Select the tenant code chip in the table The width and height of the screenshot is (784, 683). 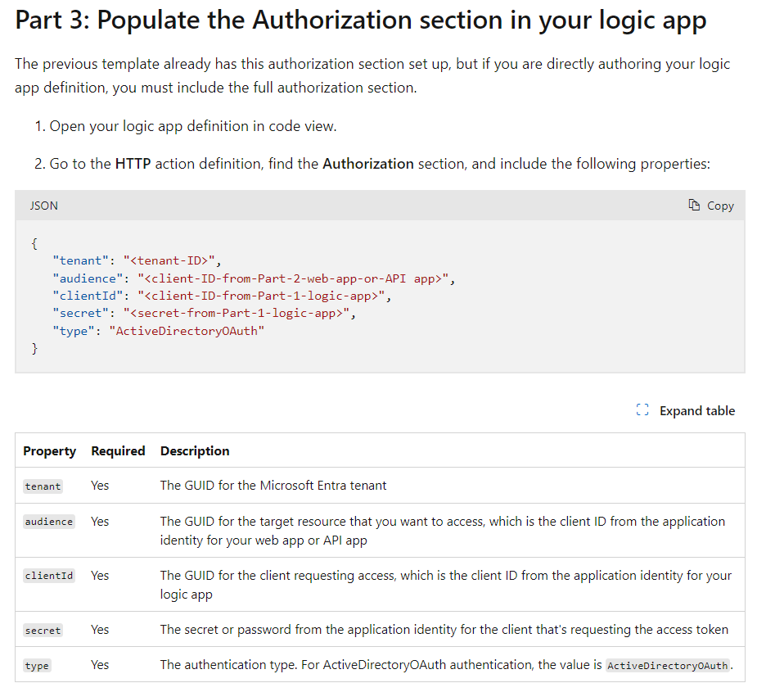click(43, 486)
